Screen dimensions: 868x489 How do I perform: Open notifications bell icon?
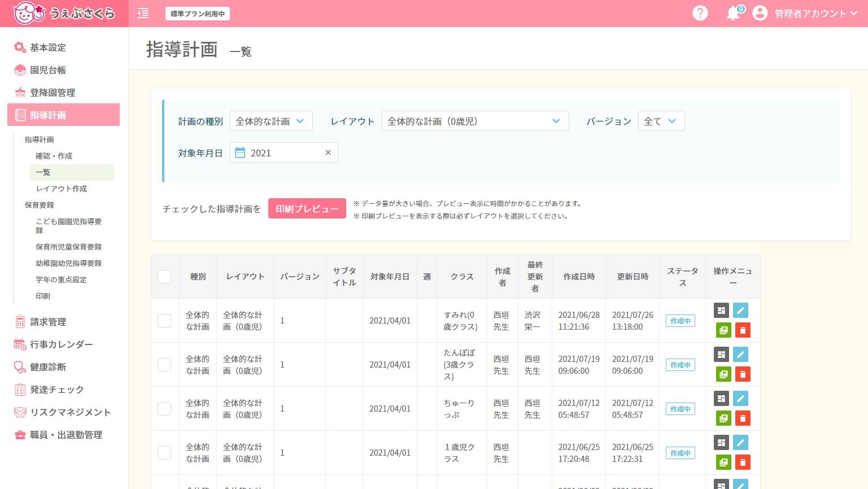733,13
